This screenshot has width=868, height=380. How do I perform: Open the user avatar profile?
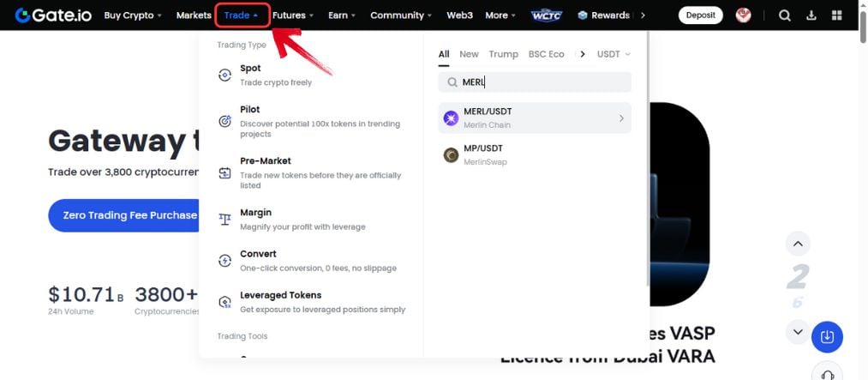744,15
